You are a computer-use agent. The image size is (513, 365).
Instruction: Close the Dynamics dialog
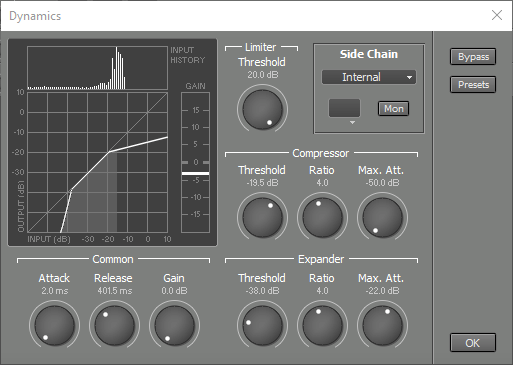497,15
